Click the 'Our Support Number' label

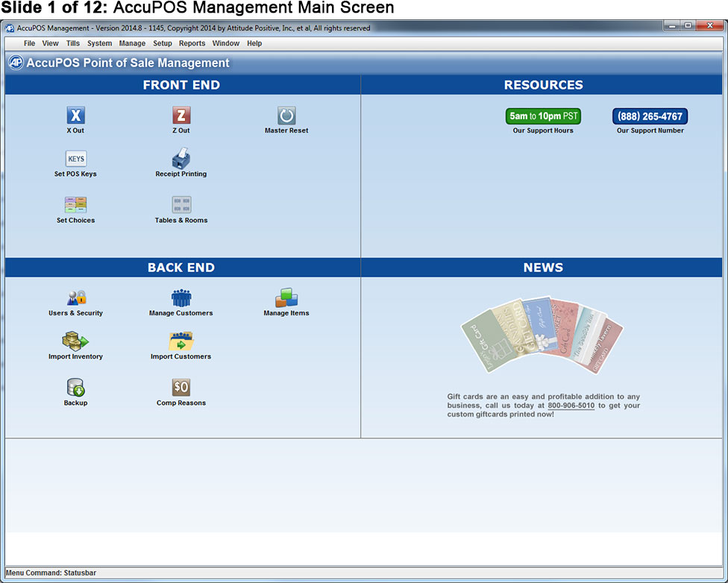point(650,130)
